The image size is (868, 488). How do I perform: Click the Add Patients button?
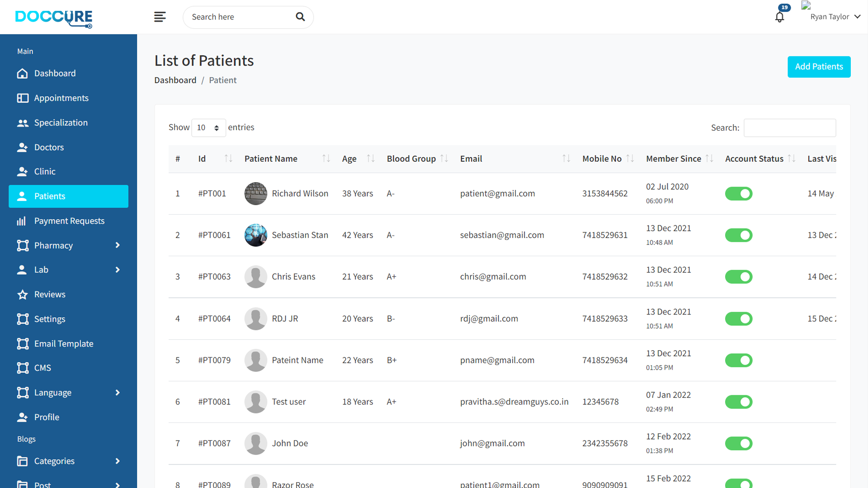pos(819,67)
